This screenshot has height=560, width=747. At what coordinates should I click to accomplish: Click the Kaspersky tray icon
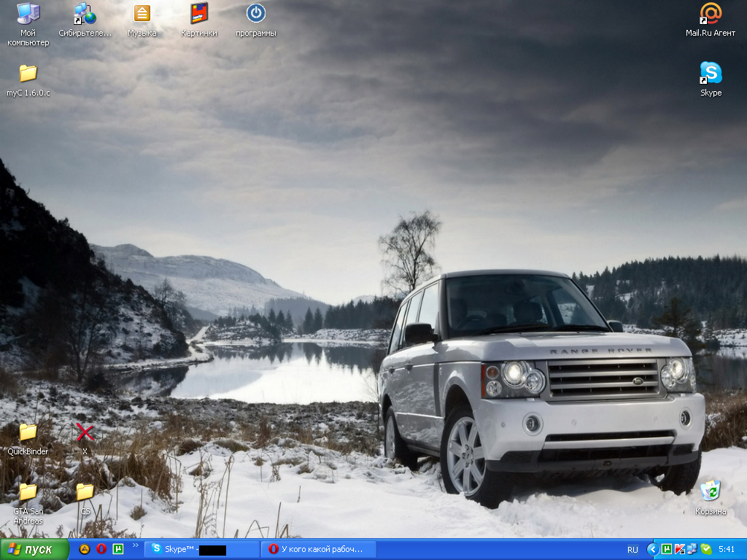pyautogui.click(x=679, y=549)
